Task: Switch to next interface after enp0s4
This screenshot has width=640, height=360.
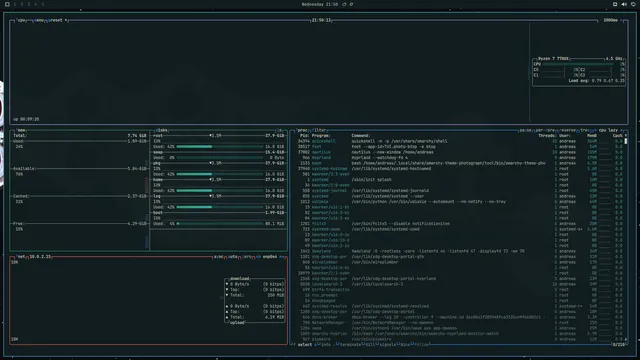Action: coord(282,257)
